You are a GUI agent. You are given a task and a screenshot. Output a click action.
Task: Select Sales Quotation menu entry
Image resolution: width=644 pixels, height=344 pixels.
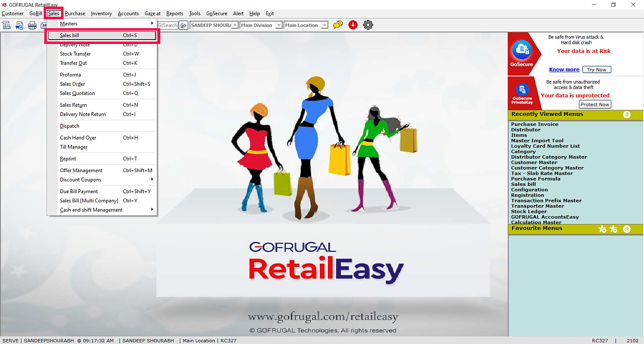102,93
